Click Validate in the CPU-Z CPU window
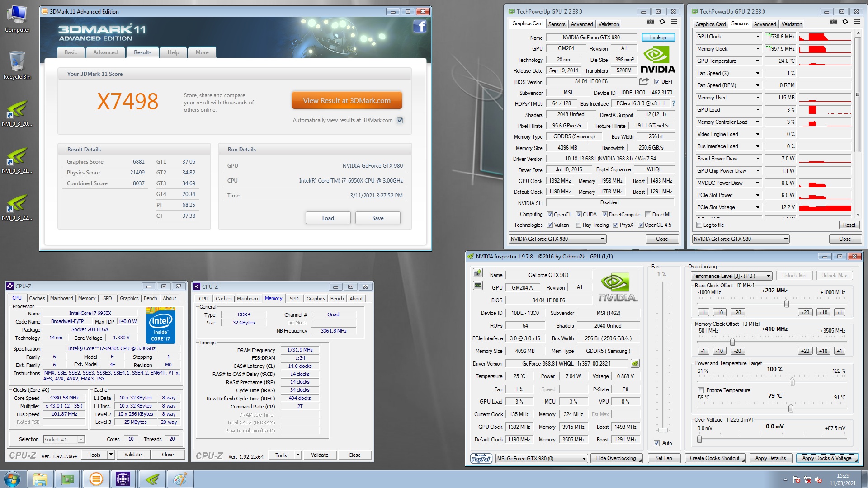868x488 pixels. [x=133, y=455]
